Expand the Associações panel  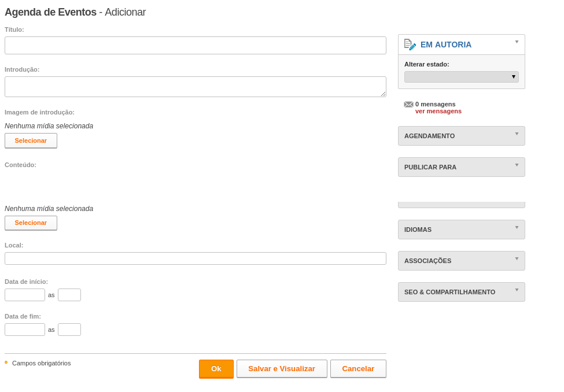tap(462, 261)
